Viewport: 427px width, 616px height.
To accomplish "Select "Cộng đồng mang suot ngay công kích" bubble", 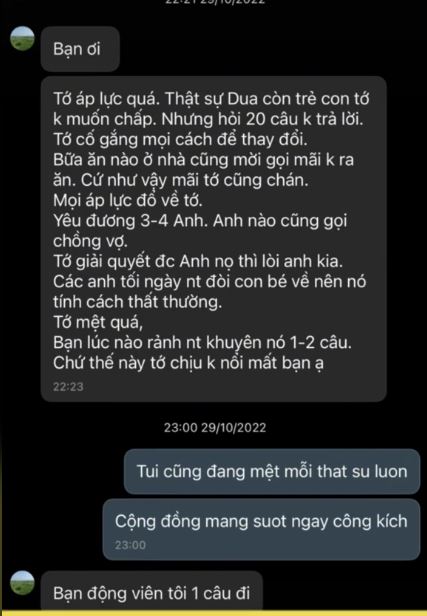I will point(261,529).
